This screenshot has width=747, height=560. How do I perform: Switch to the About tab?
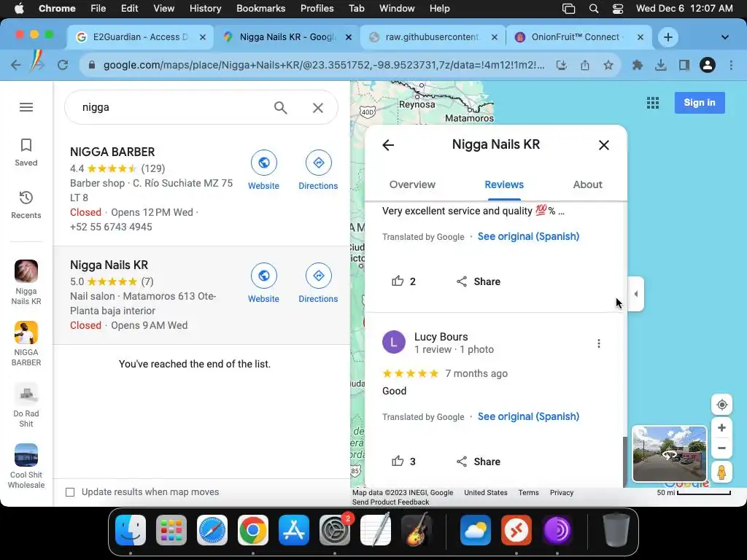point(587,184)
